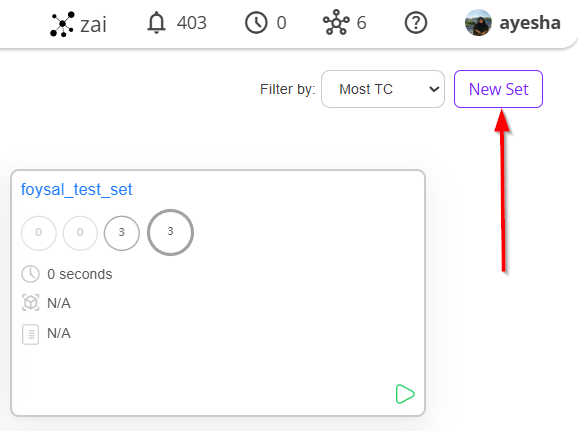Click the document icon next to N/A
The width and height of the screenshot is (578, 431).
(x=30, y=334)
